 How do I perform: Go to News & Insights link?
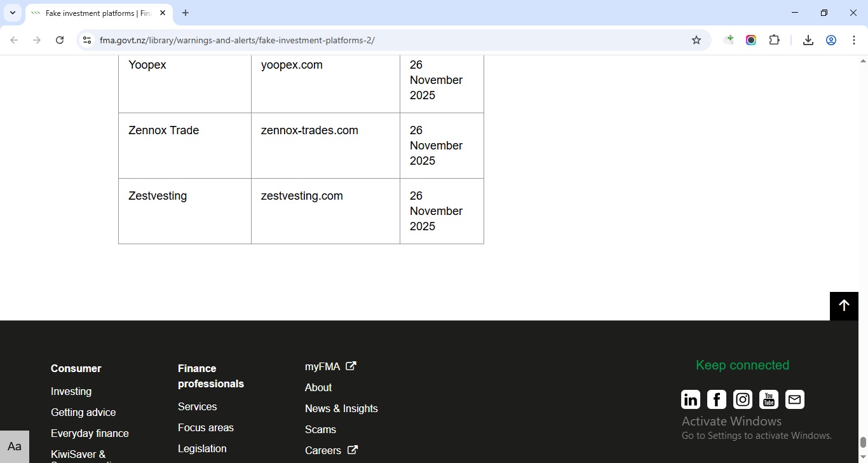pos(341,409)
